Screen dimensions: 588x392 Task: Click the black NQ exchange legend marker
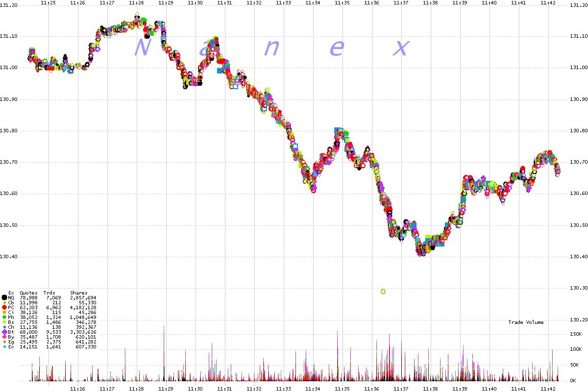click(x=4, y=297)
